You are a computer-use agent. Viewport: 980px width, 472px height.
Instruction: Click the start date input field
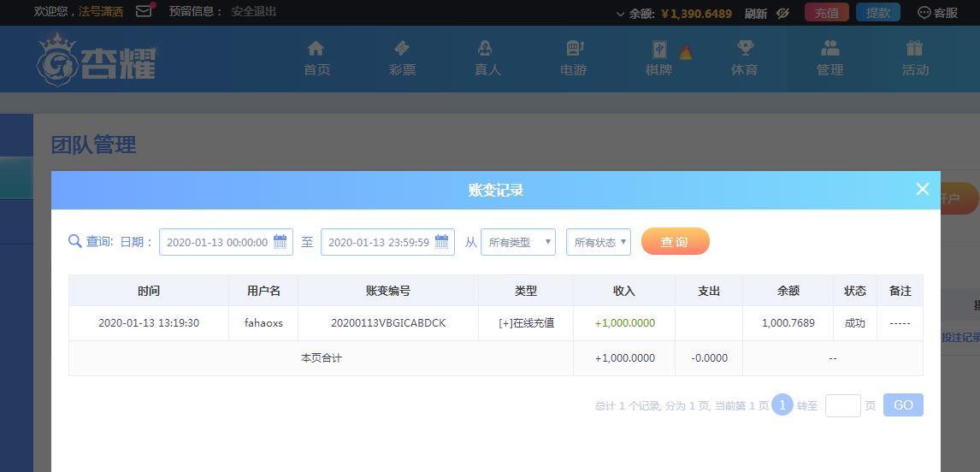(x=226, y=242)
